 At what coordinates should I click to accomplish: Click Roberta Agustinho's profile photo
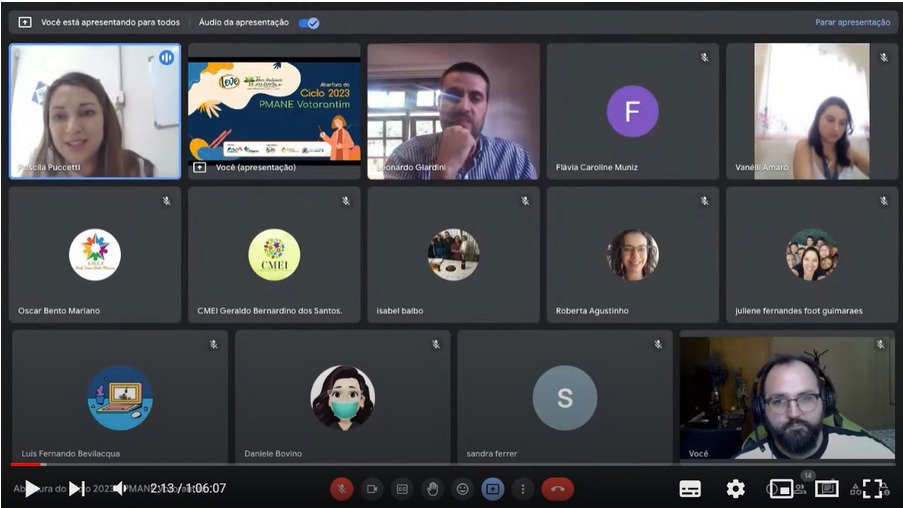(x=632, y=255)
